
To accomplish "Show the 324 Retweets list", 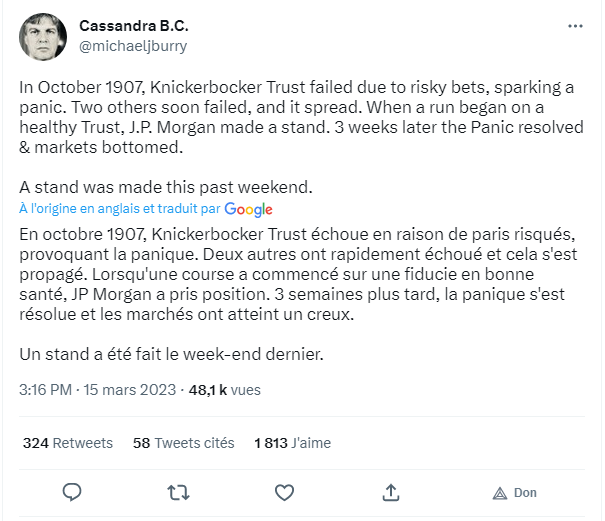I will pyautogui.click(x=68, y=442).
